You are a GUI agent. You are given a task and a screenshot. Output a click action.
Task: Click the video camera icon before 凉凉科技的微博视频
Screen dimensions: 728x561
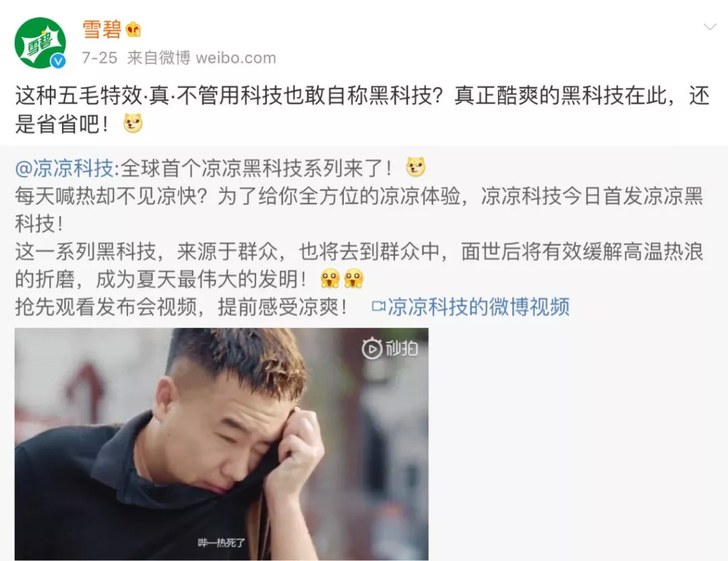379,307
